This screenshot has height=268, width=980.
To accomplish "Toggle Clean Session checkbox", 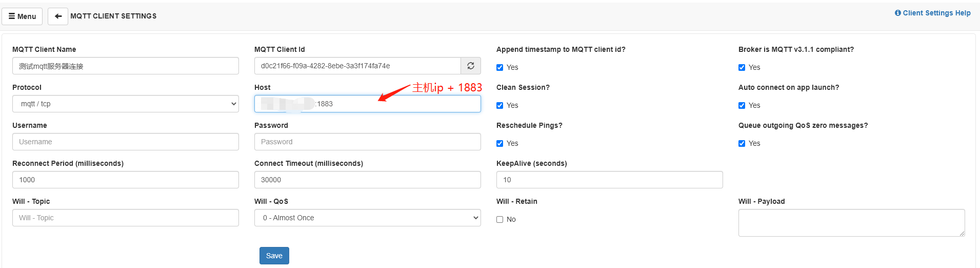I will click(x=500, y=105).
